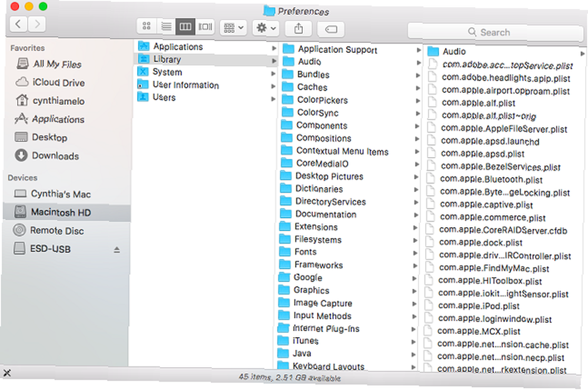Screen dimensions: 588x390
Task: Click the Edit Tags button
Action: coord(330,29)
